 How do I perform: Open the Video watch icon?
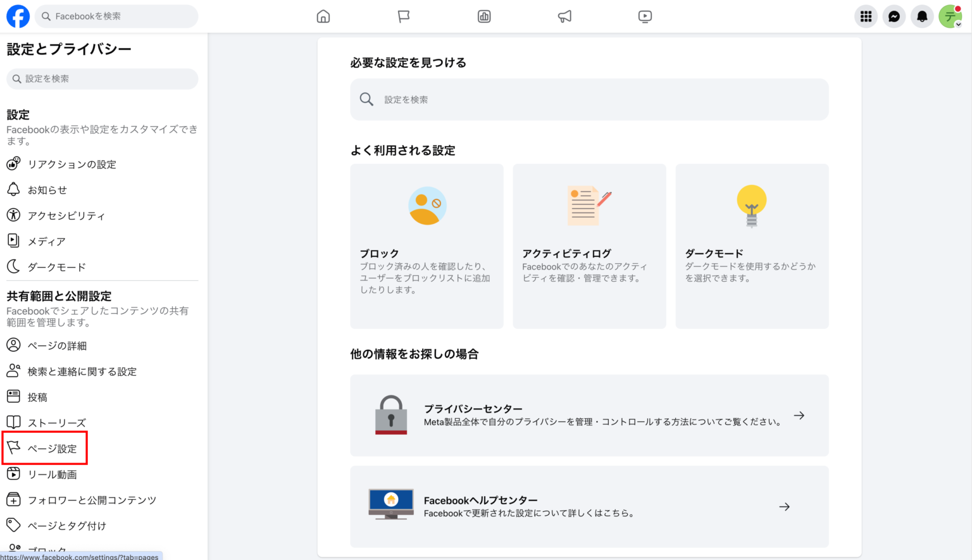click(645, 16)
